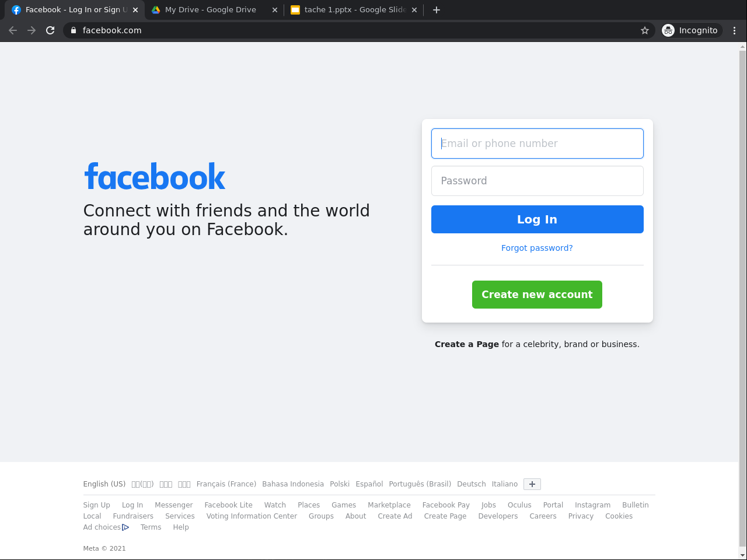
Task: Switch language to Polski
Action: click(x=340, y=484)
